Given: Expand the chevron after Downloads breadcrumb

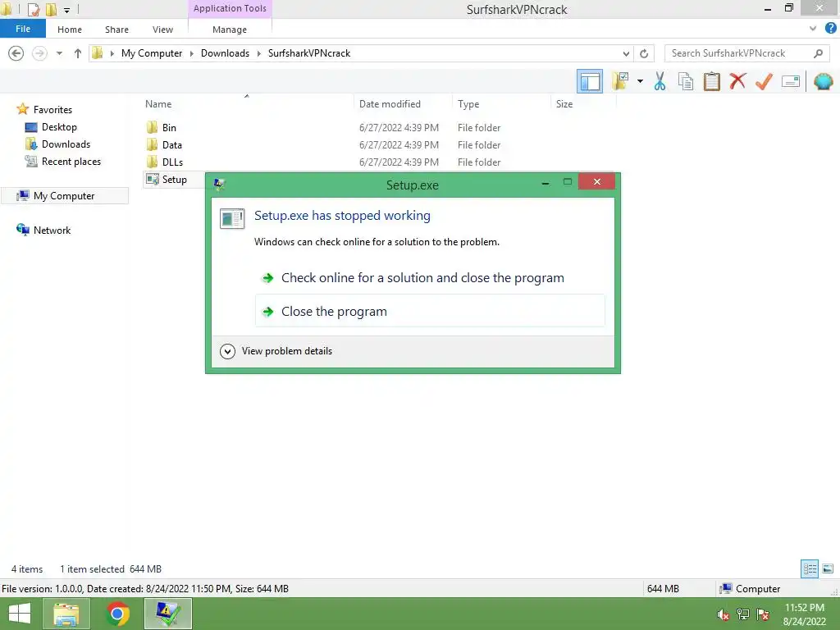Looking at the screenshot, I should [258, 53].
